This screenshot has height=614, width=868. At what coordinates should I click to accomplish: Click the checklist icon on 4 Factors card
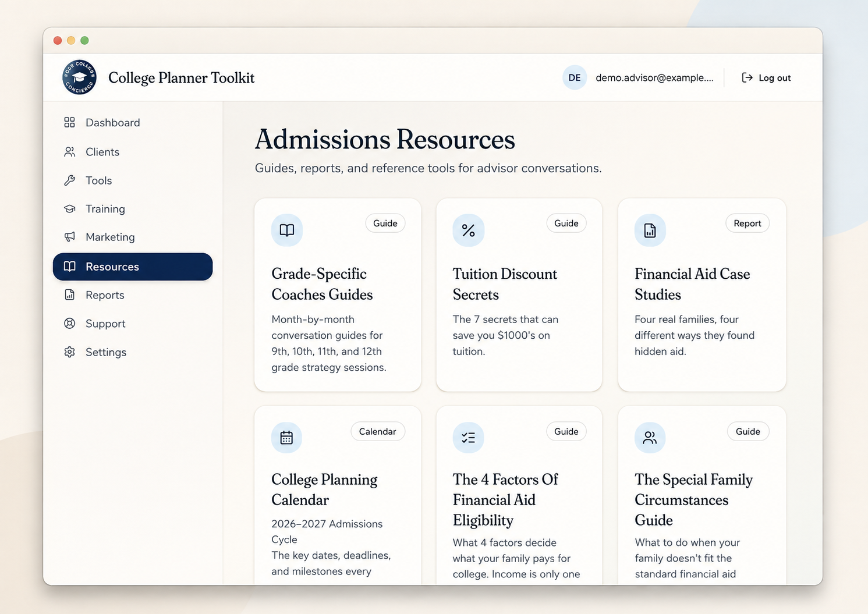pos(469,438)
